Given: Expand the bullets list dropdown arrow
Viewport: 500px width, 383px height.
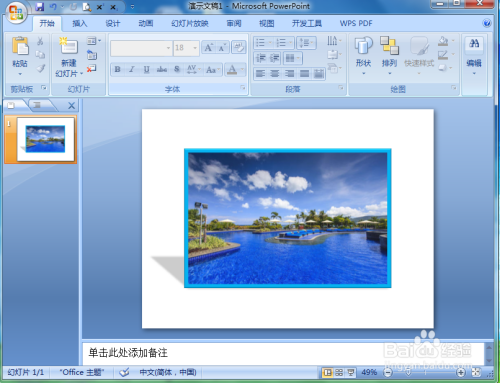Looking at the screenshot, I should (270, 43).
